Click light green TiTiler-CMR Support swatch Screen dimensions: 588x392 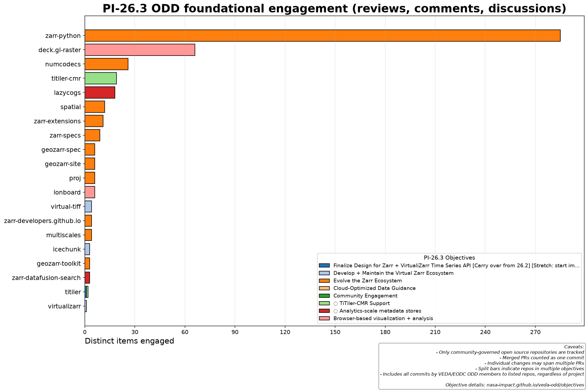coord(324,303)
